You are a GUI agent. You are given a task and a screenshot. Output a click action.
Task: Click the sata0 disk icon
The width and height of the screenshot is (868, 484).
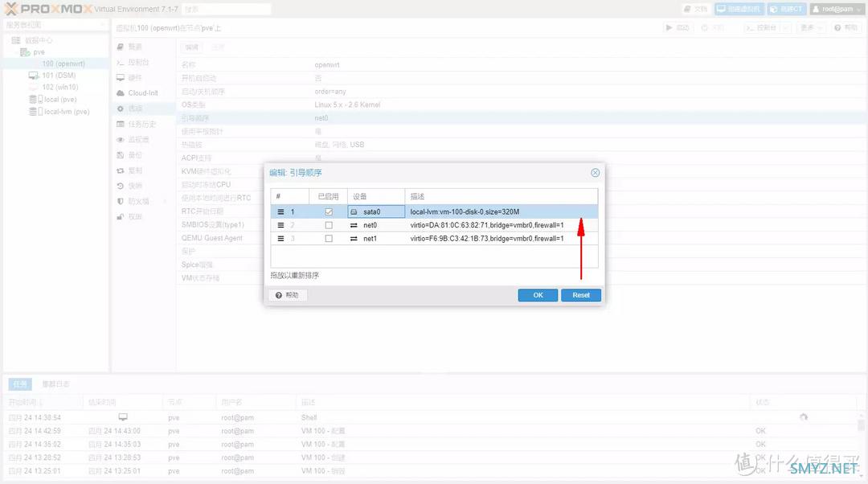click(354, 212)
